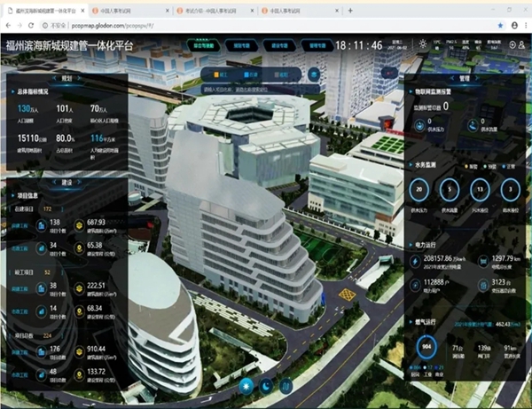Click the browser reload button
The image size is (532, 409).
click(x=31, y=25)
